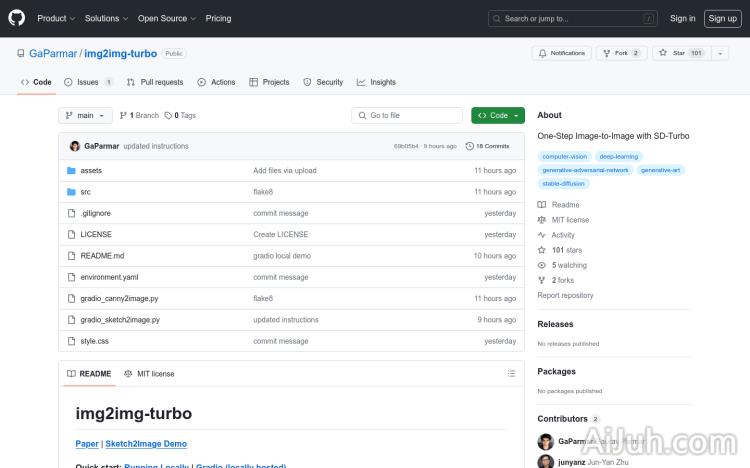Click the stable-diffusion topic tag
Image resolution: width=750 pixels, height=468 pixels.
[x=563, y=184]
